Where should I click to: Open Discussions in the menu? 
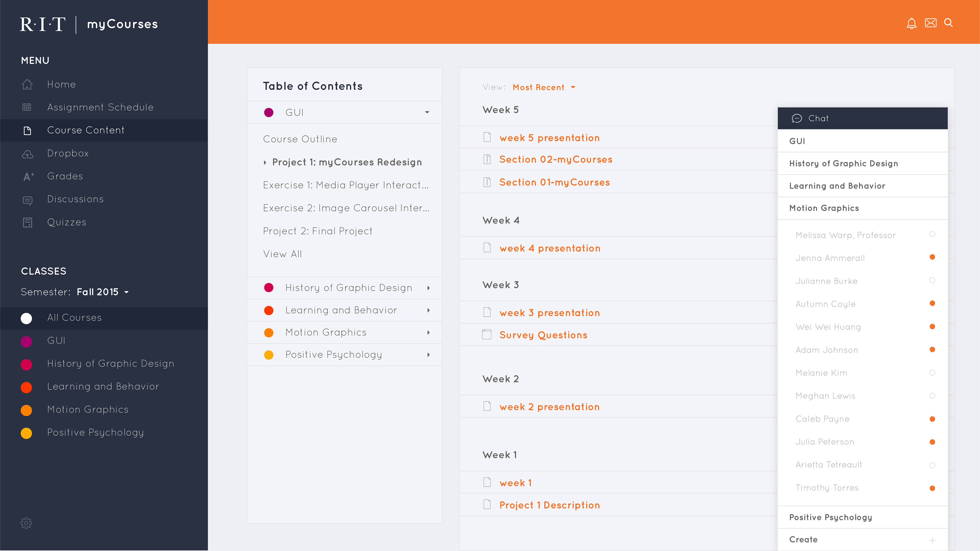coord(75,199)
